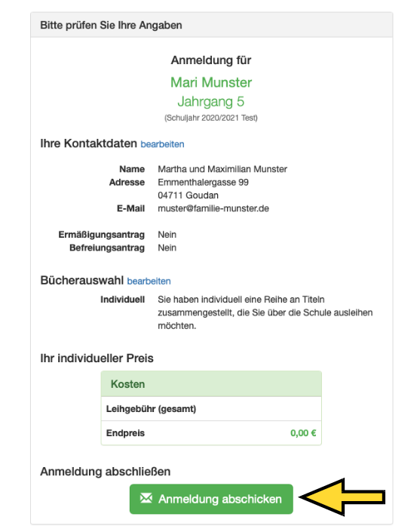Edit Bücherauswahl via bearbeiten link
The image size is (420, 526).
[x=149, y=281]
